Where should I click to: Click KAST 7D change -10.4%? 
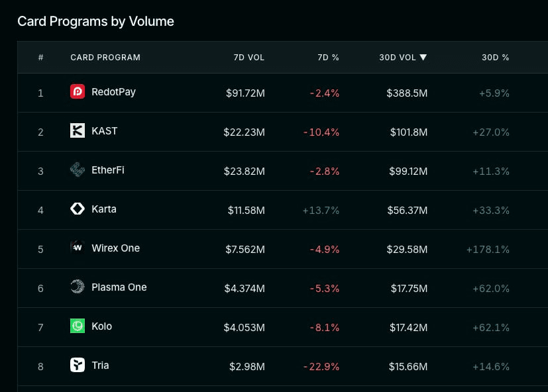tap(321, 132)
